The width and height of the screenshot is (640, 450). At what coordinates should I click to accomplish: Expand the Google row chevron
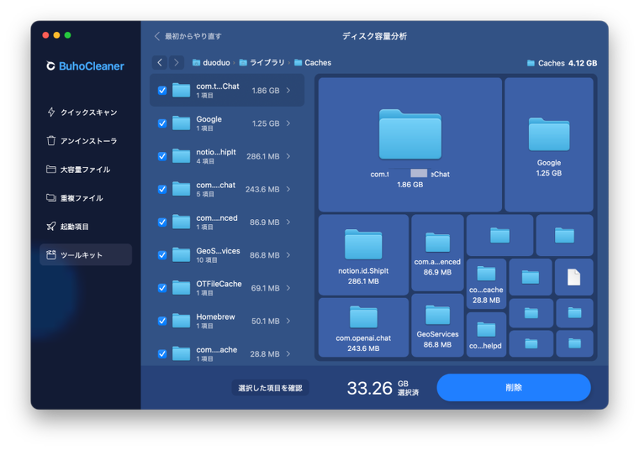289,123
